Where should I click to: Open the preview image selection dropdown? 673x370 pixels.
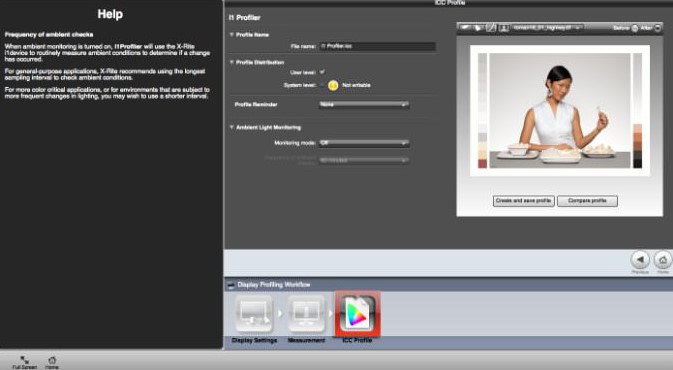click(548, 28)
